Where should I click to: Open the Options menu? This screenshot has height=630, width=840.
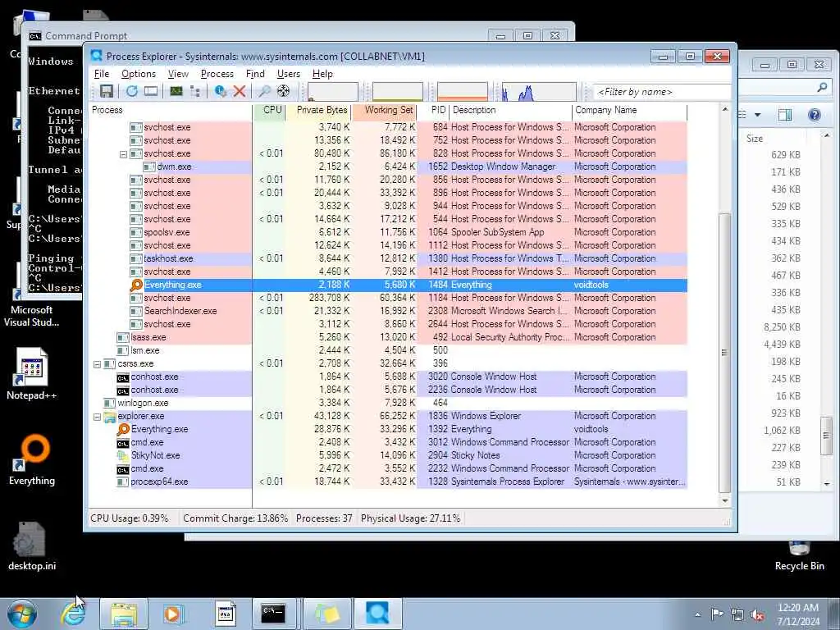point(138,74)
